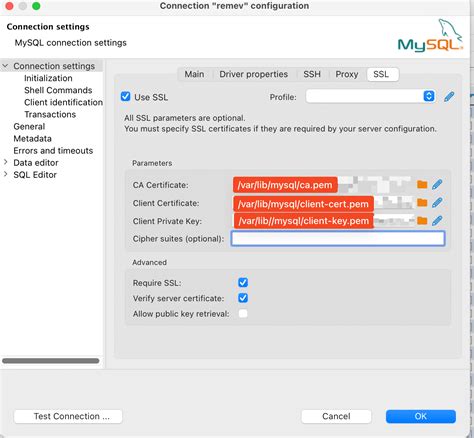
Task: Click the Client Private Key path field
Action: pos(323,221)
